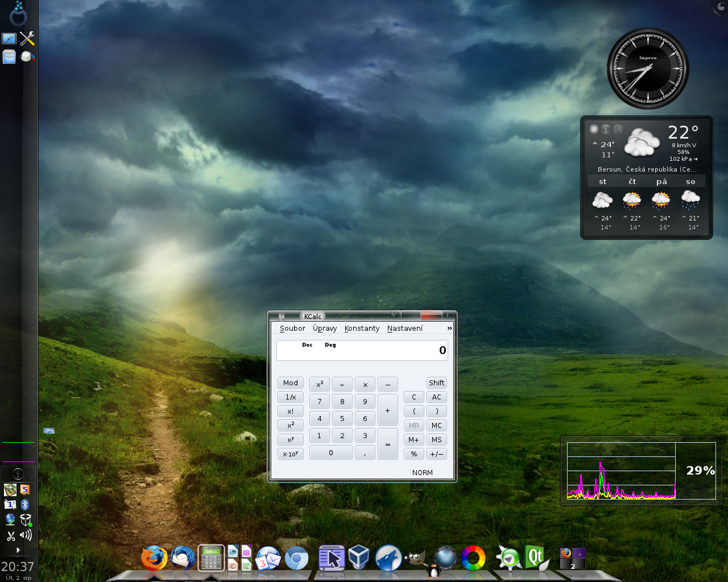The image size is (728, 582).
Task: Expand KCalc menu bar overflow chevron
Action: click(x=449, y=329)
